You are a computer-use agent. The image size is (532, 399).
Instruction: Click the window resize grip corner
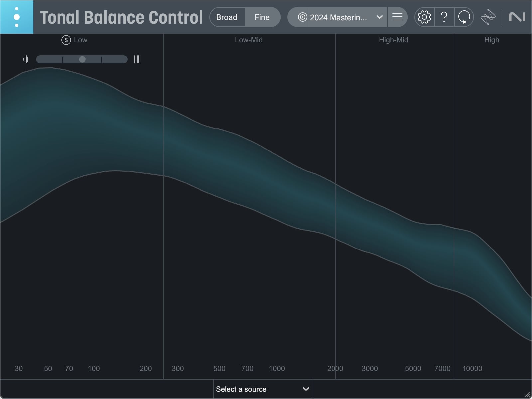pyautogui.click(x=527, y=394)
